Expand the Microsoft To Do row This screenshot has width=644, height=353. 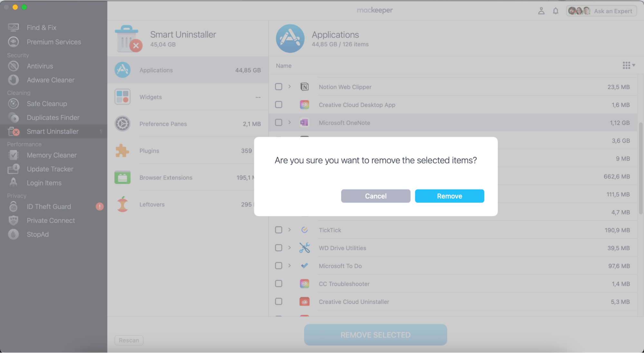(x=290, y=266)
